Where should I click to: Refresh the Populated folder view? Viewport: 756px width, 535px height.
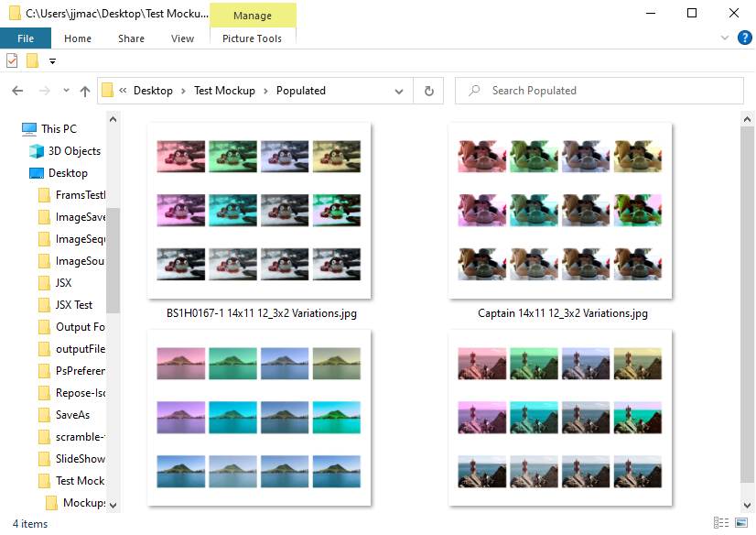(x=428, y=91)
